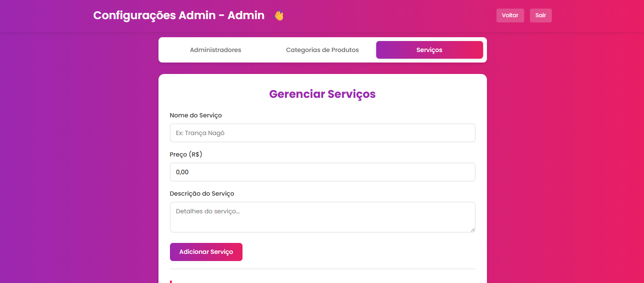The height and width of the screenshot is (283, 644).
Task: Click the "Preço (R$)" label text
Action: [186, 155]
